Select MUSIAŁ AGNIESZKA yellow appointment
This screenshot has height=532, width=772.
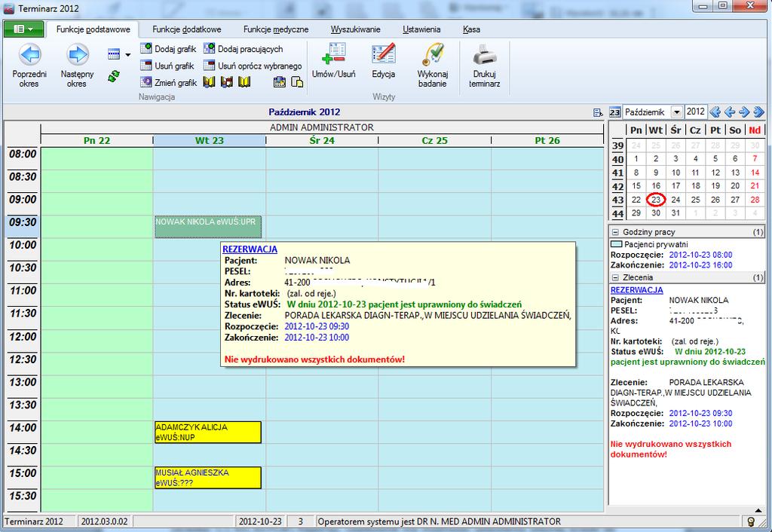coord(208,478)
